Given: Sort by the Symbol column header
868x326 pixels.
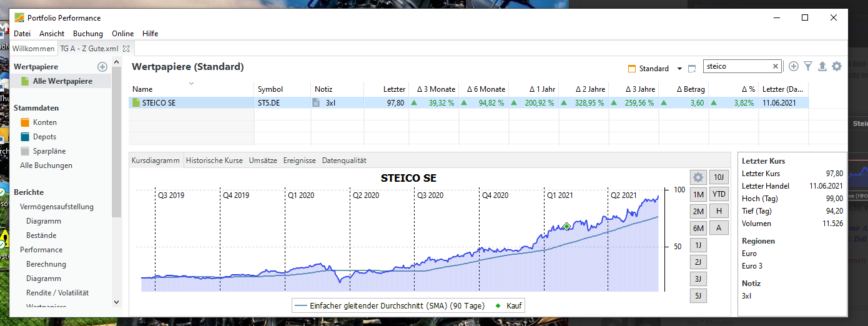Looking at the screenshot, I should pyautogui.click(x=282, y=89).
